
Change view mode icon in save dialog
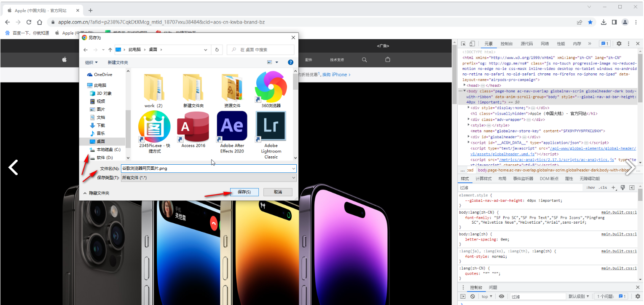coord(270,62)
